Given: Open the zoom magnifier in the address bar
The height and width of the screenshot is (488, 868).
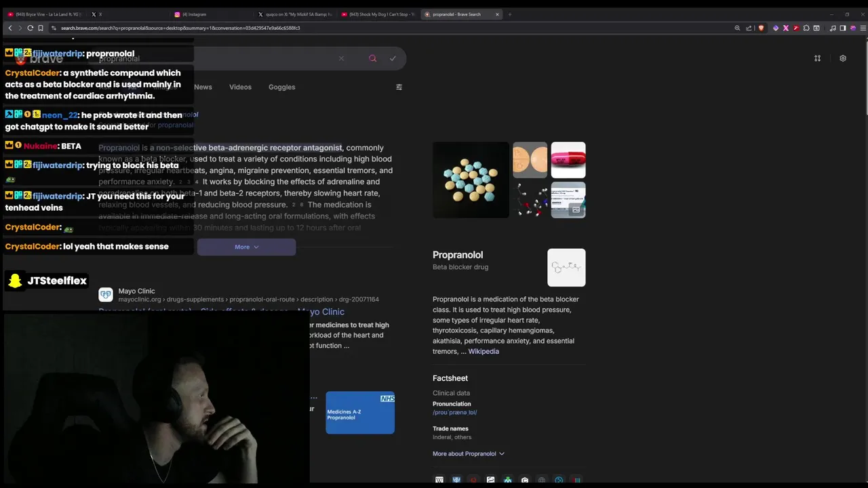Looking at the screenshot, I should 737,28.
